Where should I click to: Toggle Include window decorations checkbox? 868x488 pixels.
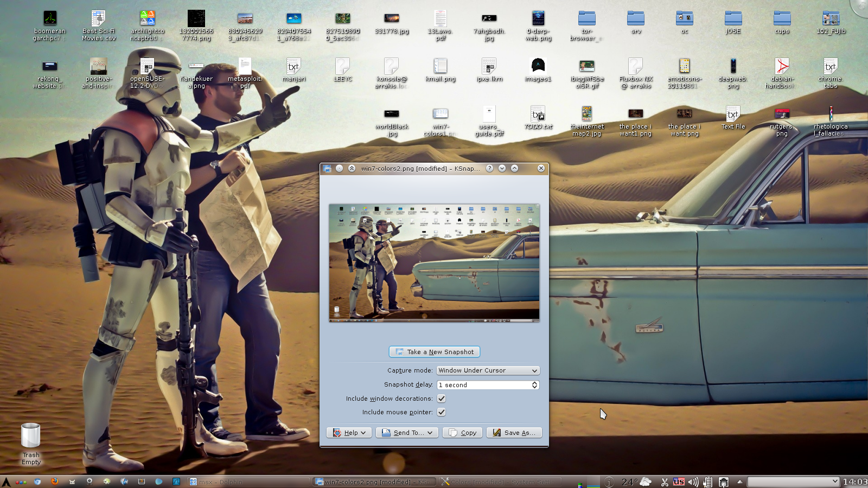(x=442, y=399)
